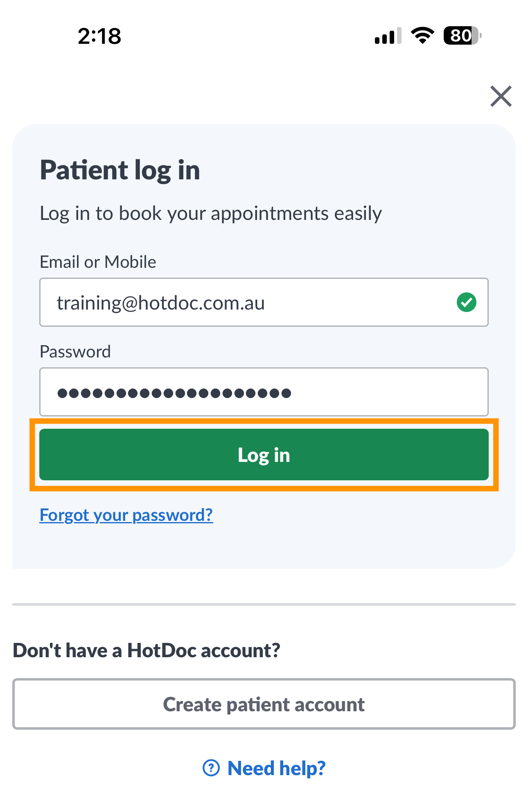Tap the question mark help icon

[x=211, y=768]
